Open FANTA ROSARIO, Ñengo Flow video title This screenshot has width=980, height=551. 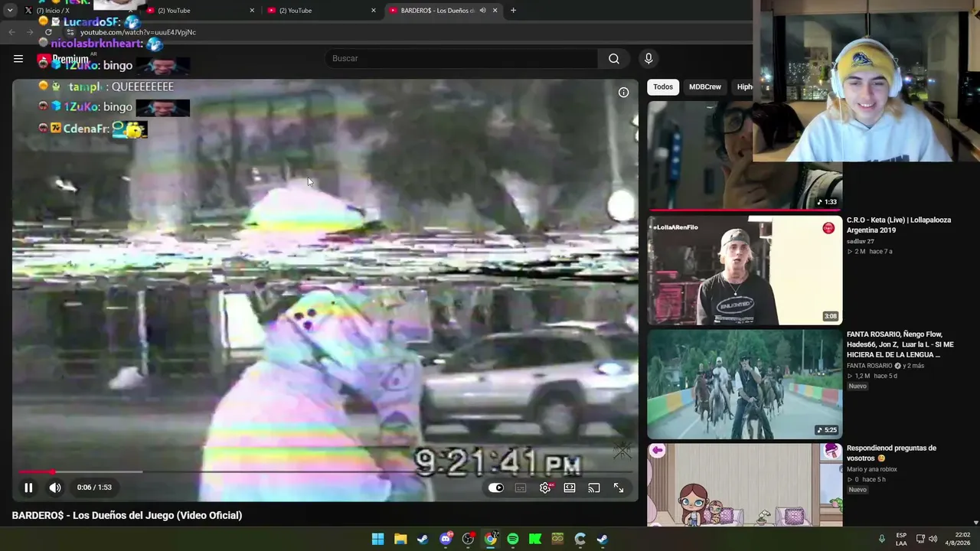click(x=900, y=344)
